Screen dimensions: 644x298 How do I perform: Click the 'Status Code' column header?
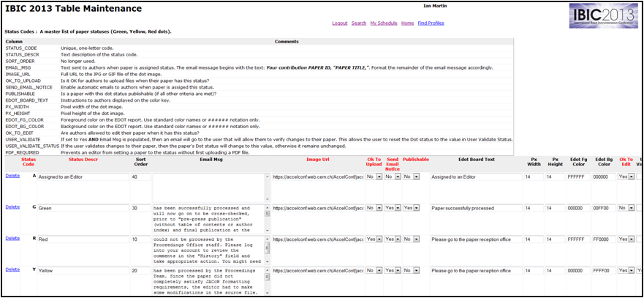point(28,162)
